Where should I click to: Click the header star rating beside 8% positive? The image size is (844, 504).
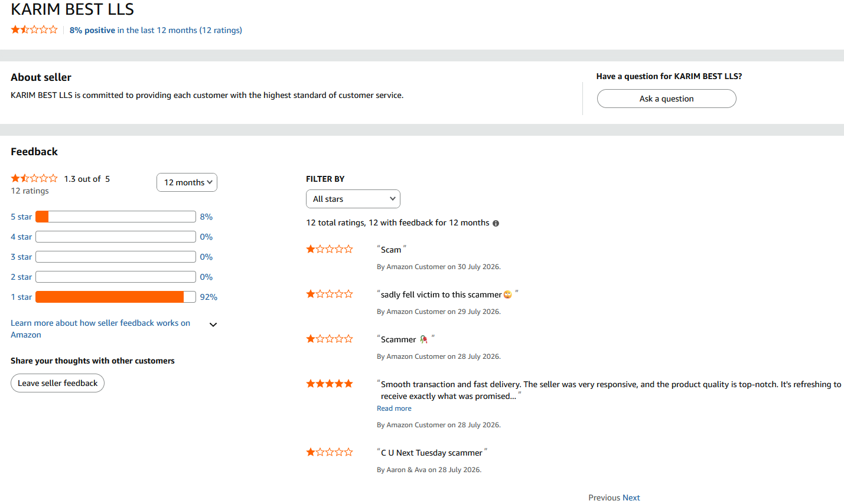[34, 30]
